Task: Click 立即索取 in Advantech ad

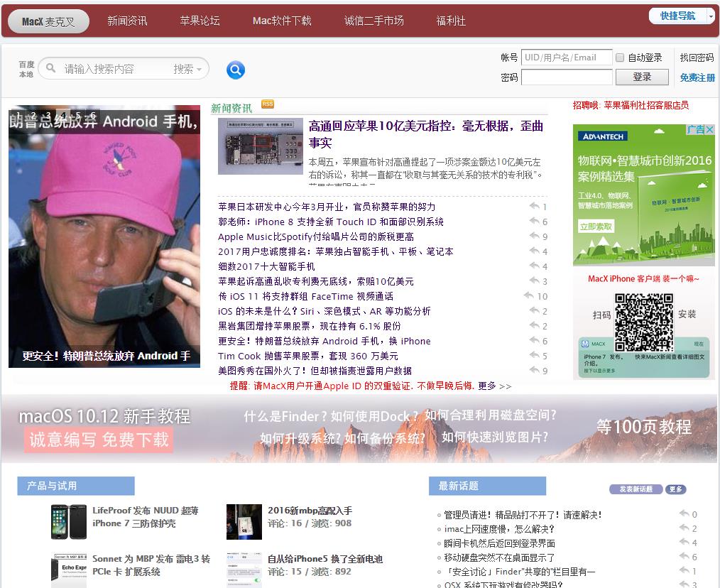Action: (596, 227)
